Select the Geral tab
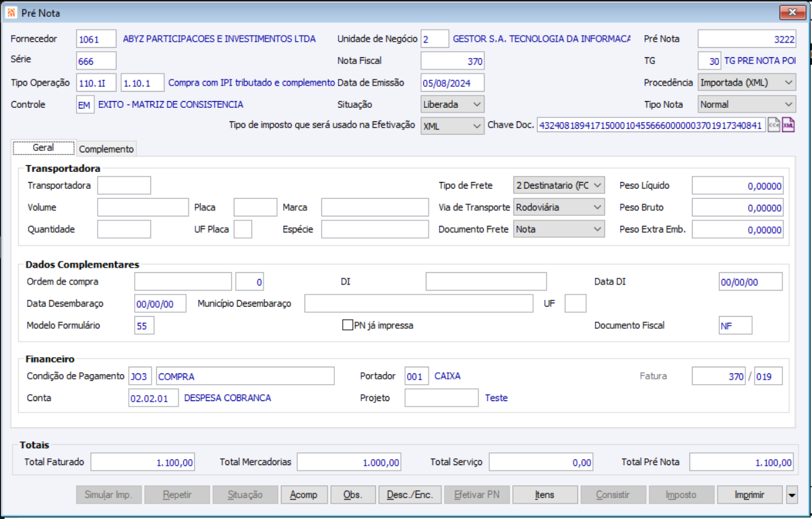Screen dimensions: 812x519 [x=43, y=148]
